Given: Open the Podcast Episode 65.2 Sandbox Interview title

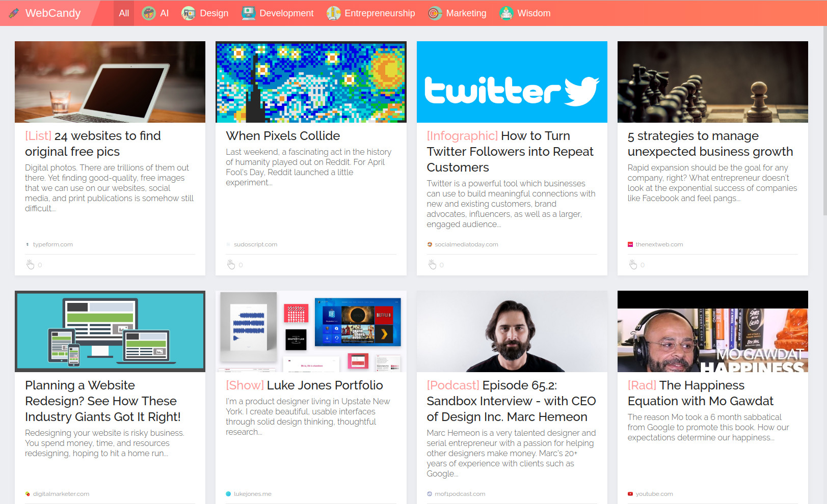Looking at the screenshot, I should 511,401.
